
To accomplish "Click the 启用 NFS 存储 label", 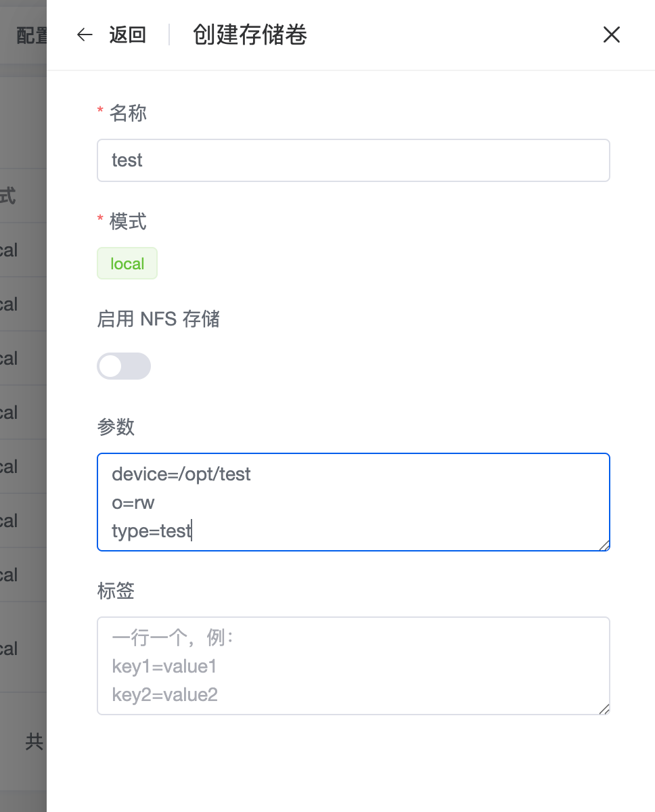I will point(158,319).
